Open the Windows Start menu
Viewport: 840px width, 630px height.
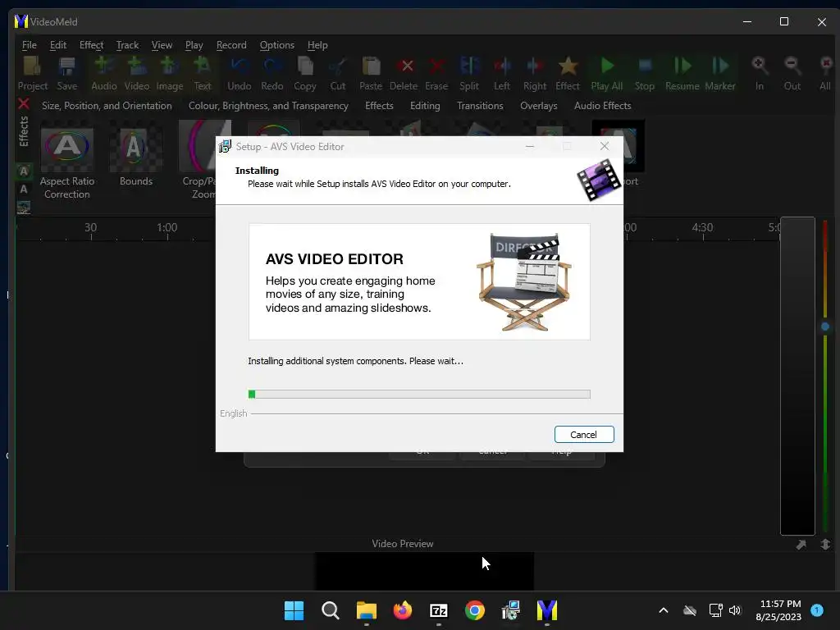pos(294,610)
